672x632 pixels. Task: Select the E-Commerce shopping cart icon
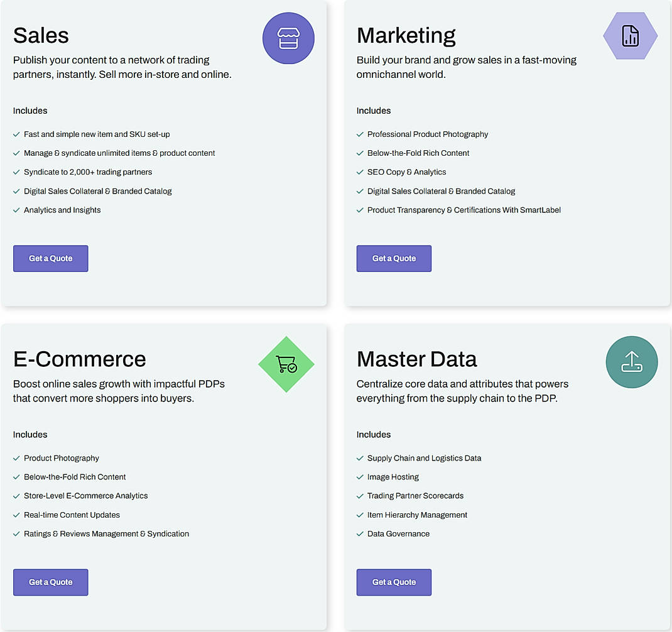pyautogui.click(x=286, y=364)
